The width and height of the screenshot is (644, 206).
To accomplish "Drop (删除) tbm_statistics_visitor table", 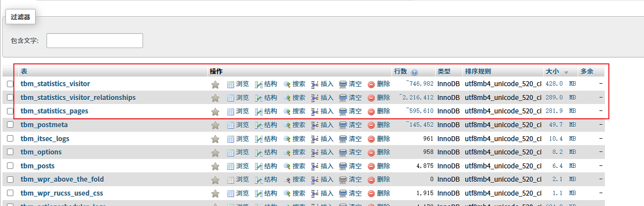I will (379, 84).
